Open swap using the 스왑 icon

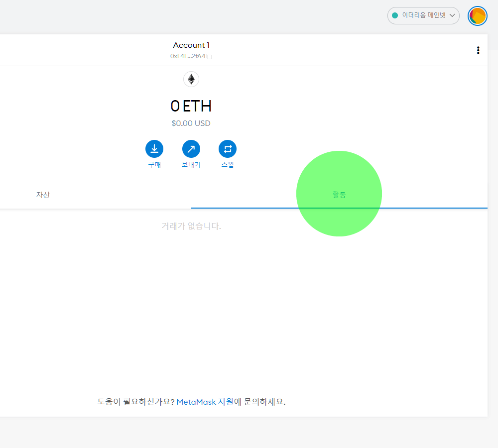tap(228, 148)
